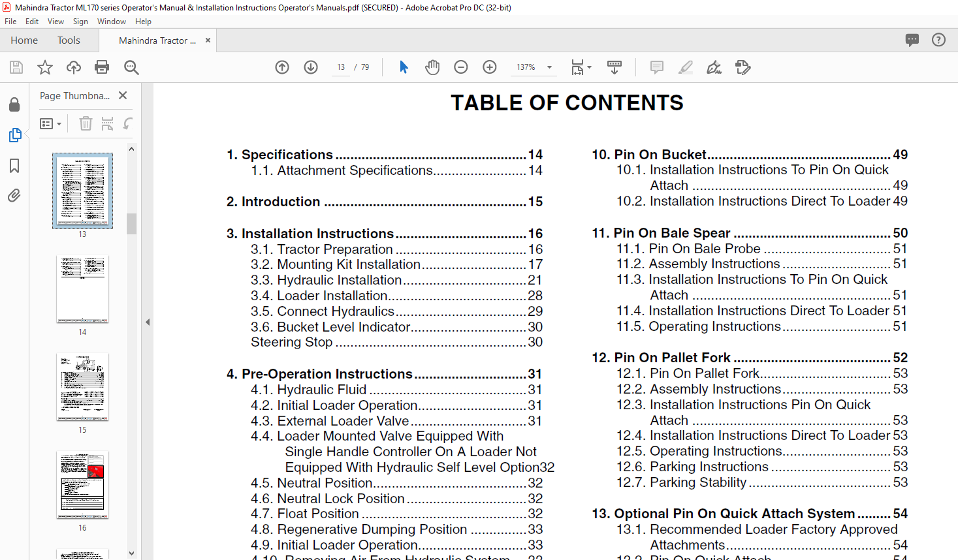Add the document to starred files
Image resolution: width=958 pixels, height=560 pixels.
click(x=45, y=67)
